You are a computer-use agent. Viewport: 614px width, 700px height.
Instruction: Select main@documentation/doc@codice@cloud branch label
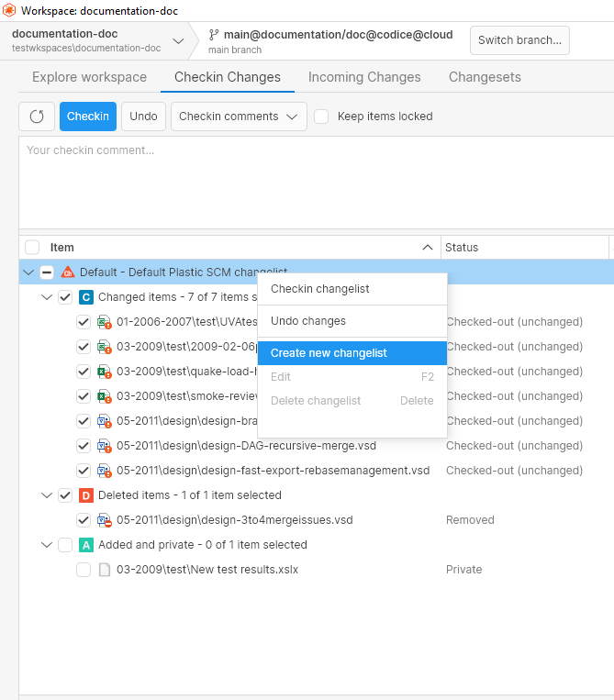pos(339,35)
